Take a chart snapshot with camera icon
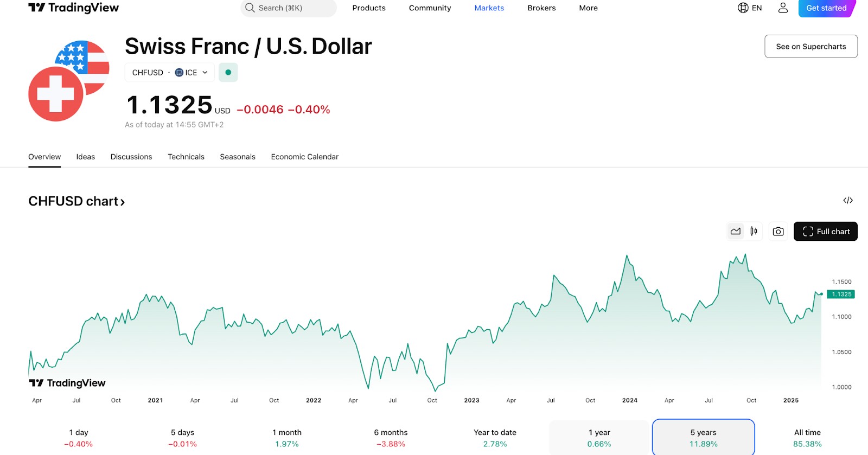The image size is (868, 455). point(778,232)
